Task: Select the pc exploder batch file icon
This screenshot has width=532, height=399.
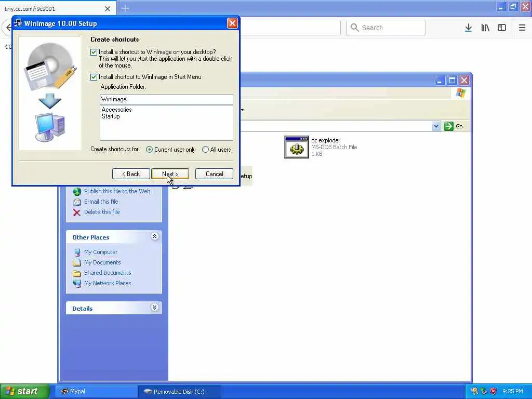Action: pyautogui.click(x=297, y=147)
